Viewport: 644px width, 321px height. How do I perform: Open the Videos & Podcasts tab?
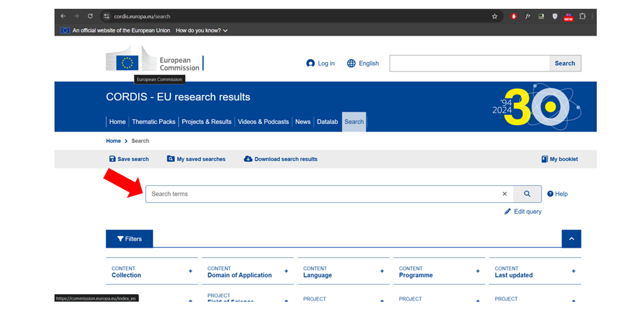263,122
